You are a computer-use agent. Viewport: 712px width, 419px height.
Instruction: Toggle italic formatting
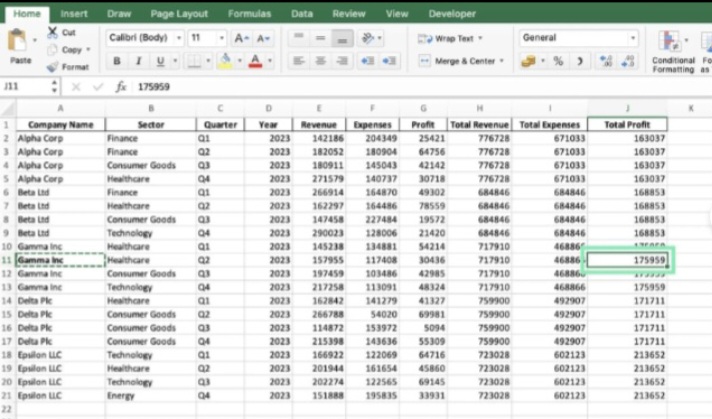(x=137, y=61)
